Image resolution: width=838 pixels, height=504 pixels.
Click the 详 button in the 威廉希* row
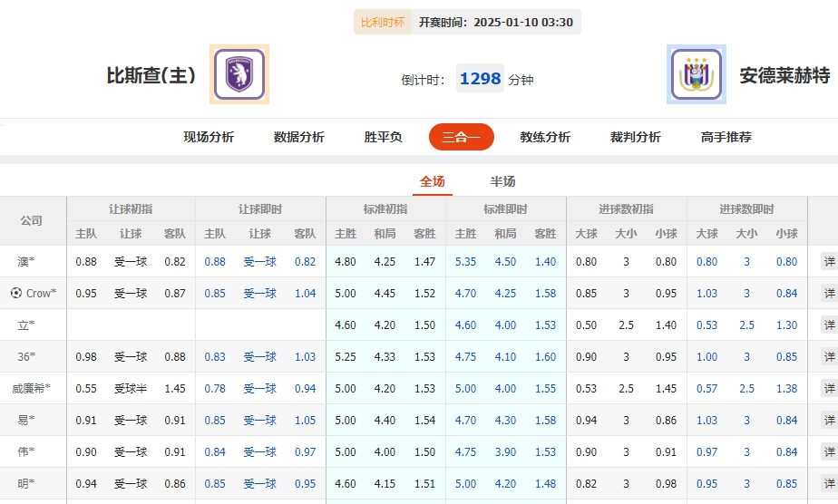pos(828,389)
